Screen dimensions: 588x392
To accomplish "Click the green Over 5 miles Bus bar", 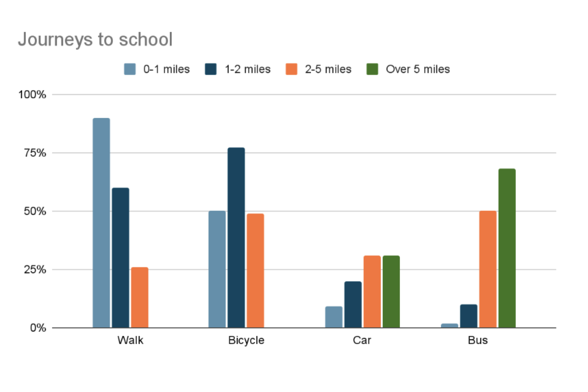I will click(507, 248).
